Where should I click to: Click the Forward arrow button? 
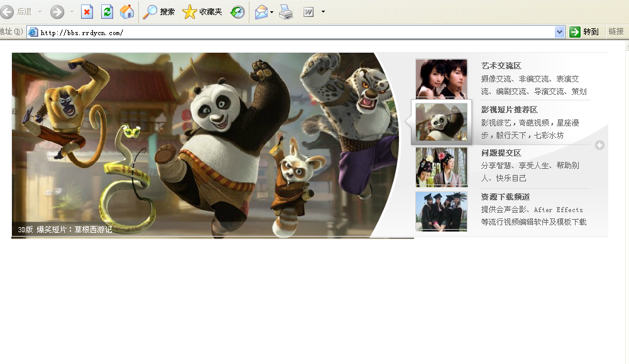[57, 12]
